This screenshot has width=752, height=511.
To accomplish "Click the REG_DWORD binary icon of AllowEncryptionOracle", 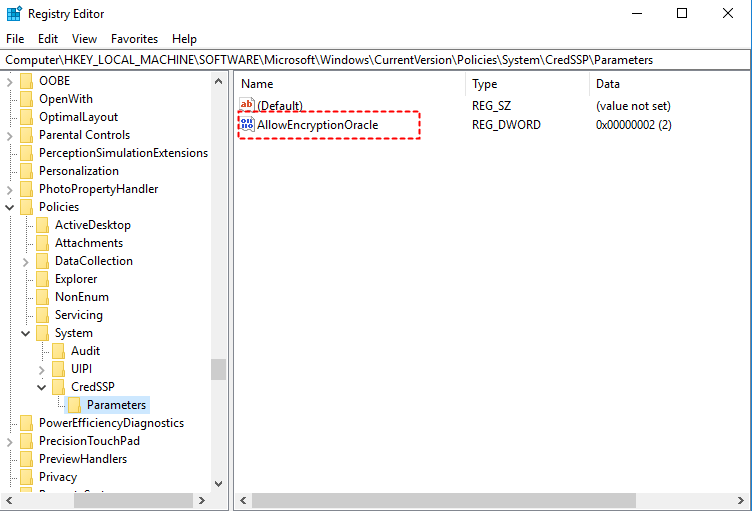I will pyautogui.click(x=247, y=124).
